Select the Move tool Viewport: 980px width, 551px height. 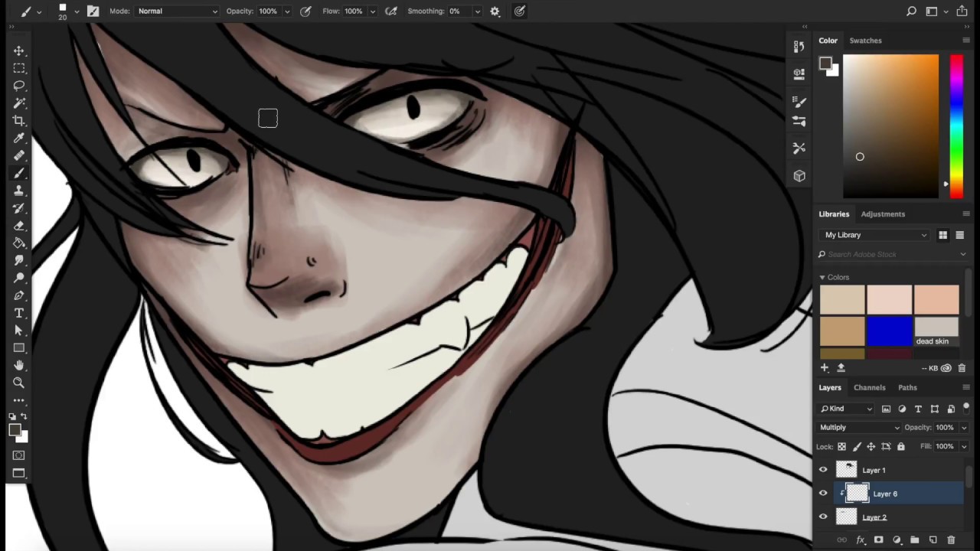[x=19, y=51]
